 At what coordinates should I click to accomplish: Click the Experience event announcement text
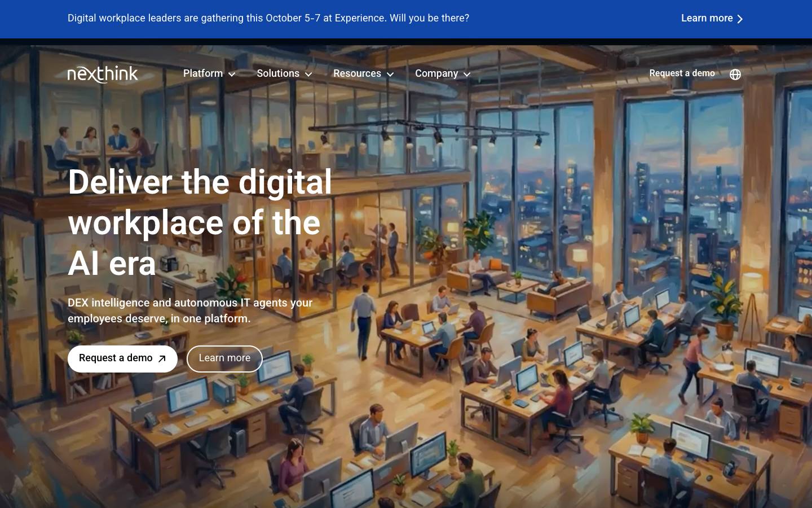click(268, 18)
